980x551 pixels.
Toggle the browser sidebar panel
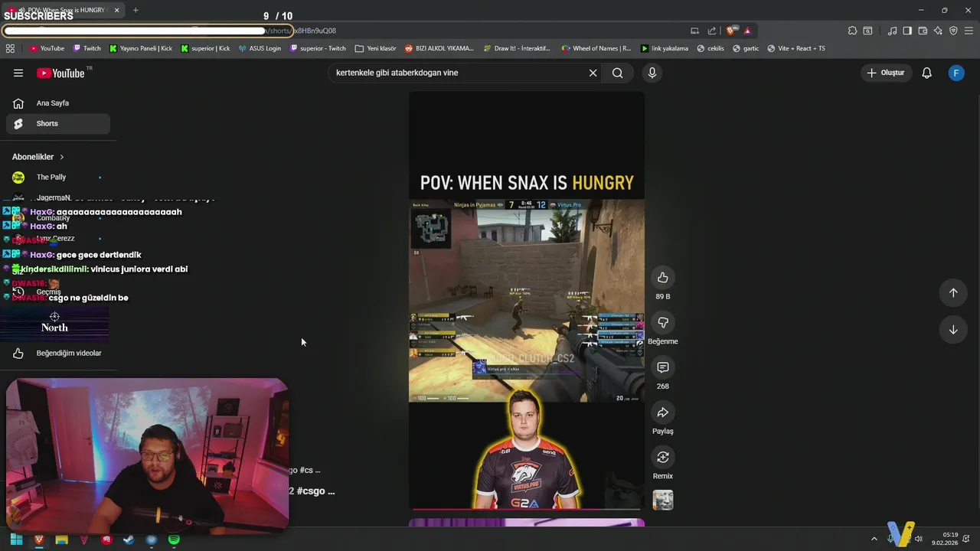(x=907, y=31)
